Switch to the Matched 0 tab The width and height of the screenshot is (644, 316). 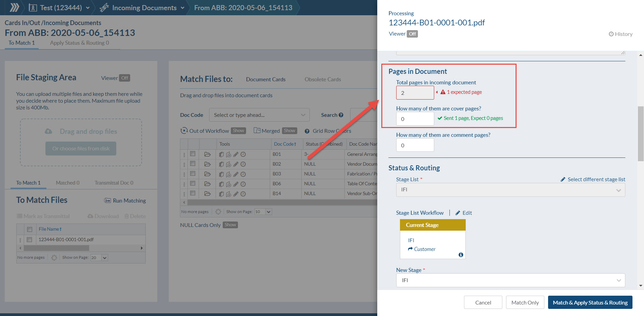(x=67, y=183)
